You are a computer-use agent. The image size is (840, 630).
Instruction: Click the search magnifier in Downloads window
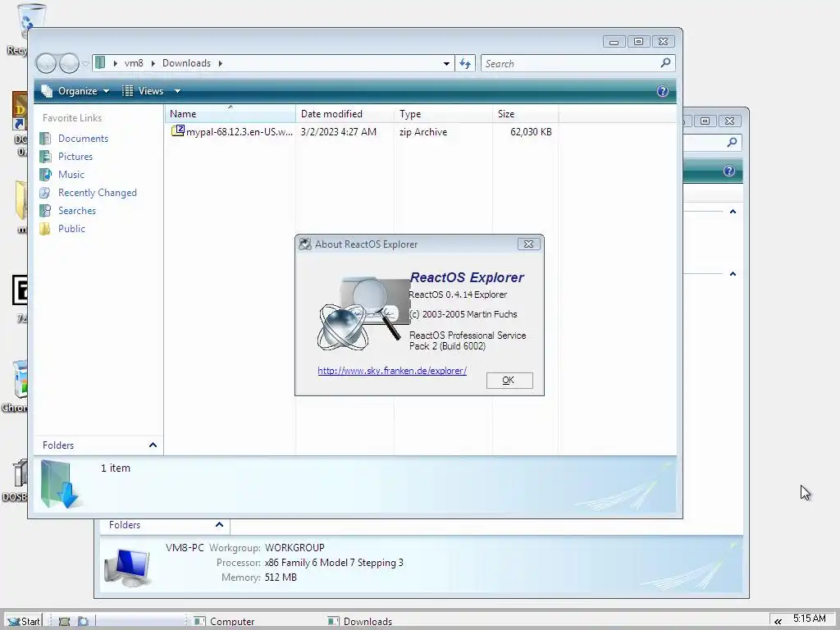pyautogui.click(x=665, y=63)
